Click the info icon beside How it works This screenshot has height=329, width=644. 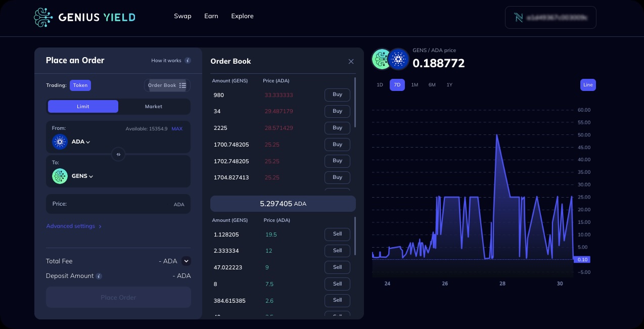click(188, 61)
